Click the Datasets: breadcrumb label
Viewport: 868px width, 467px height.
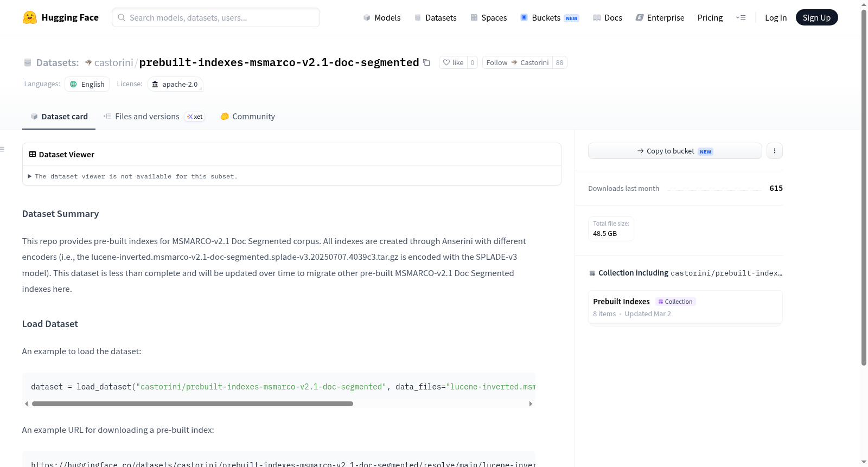click(x=58, y=62)
